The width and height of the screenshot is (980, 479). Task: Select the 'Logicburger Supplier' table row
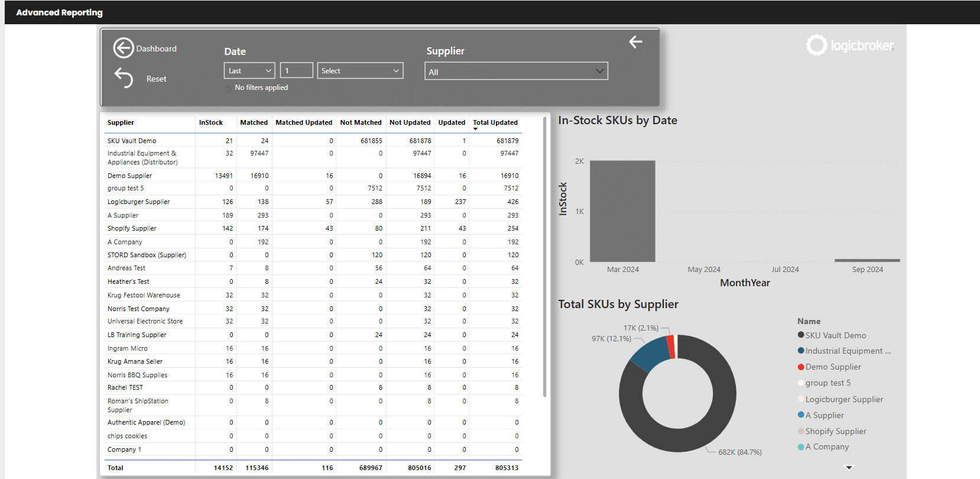313,202
